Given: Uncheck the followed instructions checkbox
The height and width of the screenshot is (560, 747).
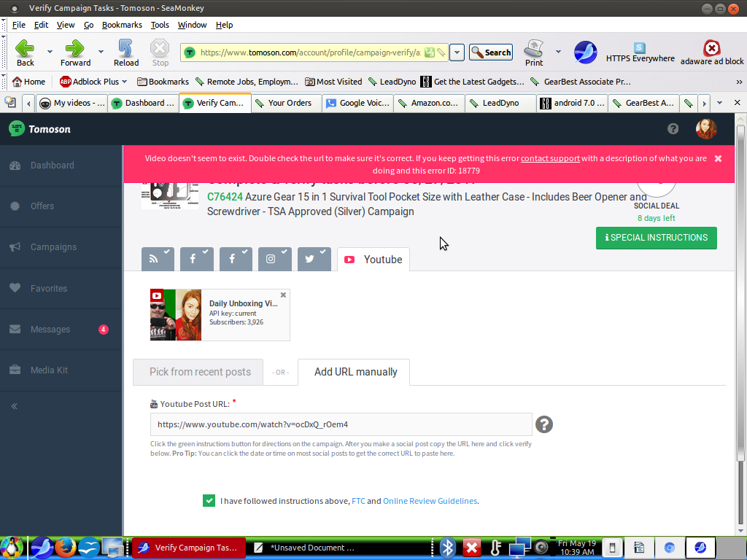Looking at the screenshot, I should [x=209, y=500].
